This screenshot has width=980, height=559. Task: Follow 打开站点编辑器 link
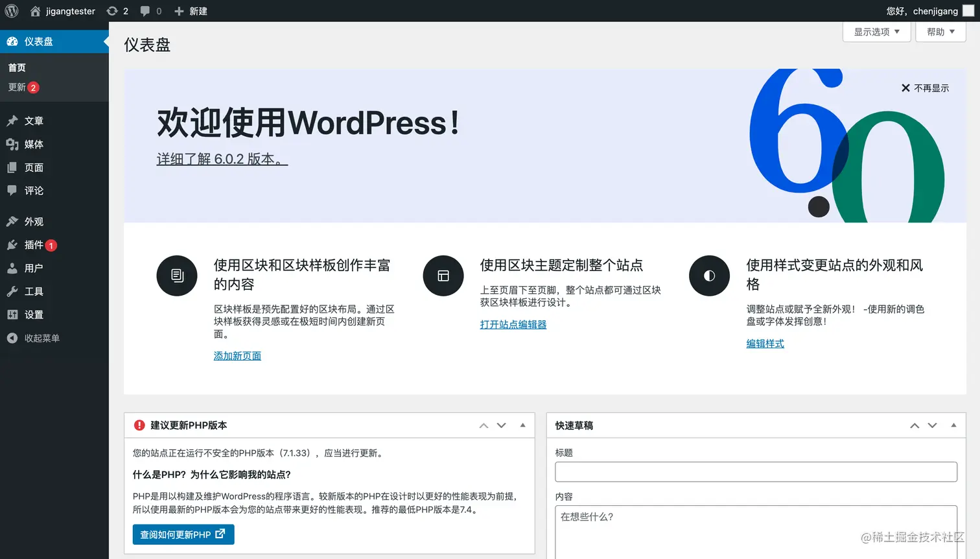tap(513, 324)
